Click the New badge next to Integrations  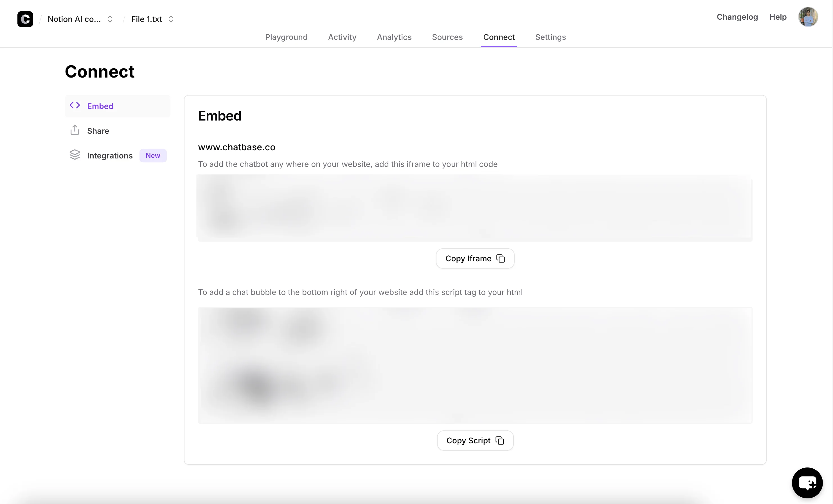coord(153,156)
